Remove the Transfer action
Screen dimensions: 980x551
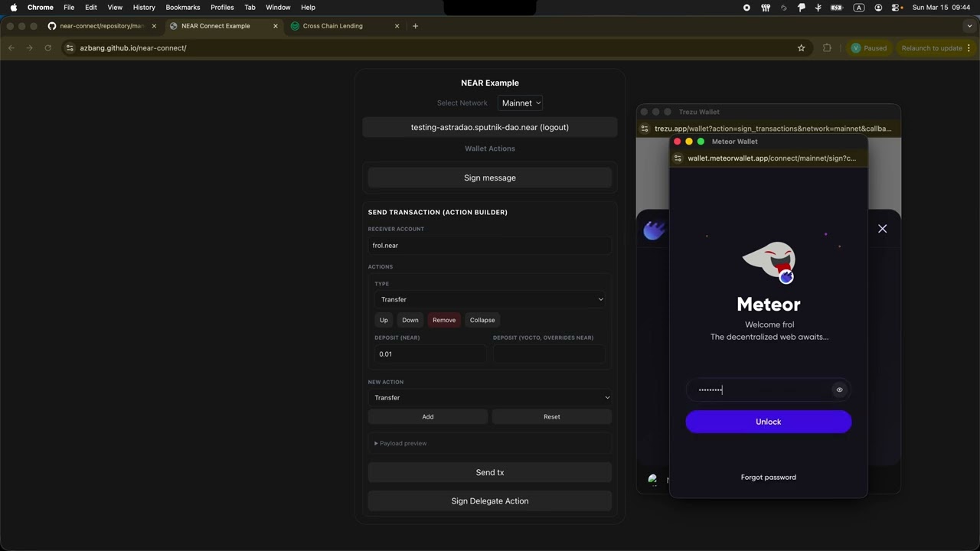tap(444, 320)
